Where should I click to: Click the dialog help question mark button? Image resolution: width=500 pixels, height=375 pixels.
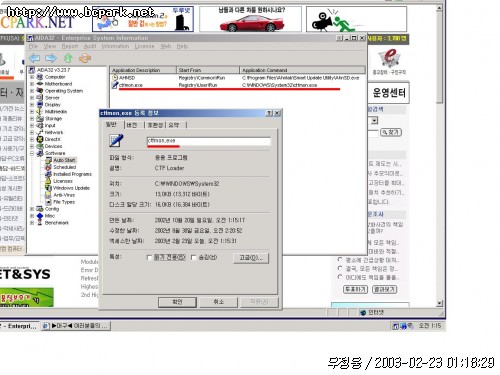click(x=269, y=113)
